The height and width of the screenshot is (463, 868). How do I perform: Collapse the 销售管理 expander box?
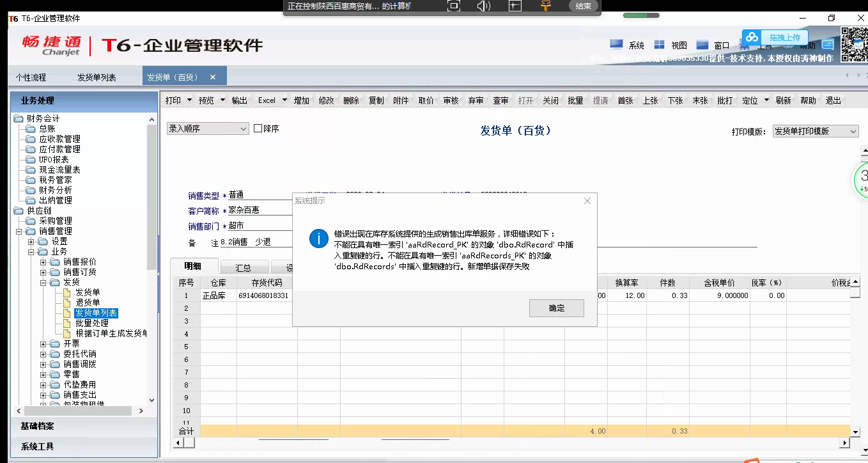click(x=19, y=231)
